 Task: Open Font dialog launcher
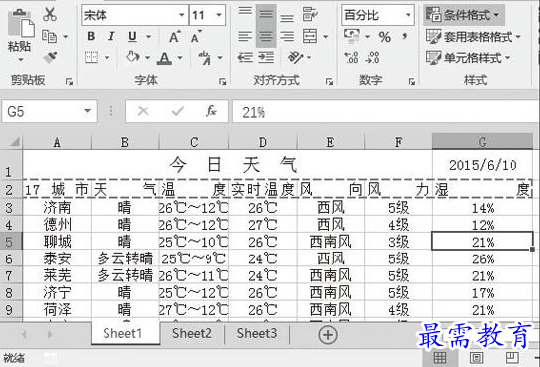[223, 82]
